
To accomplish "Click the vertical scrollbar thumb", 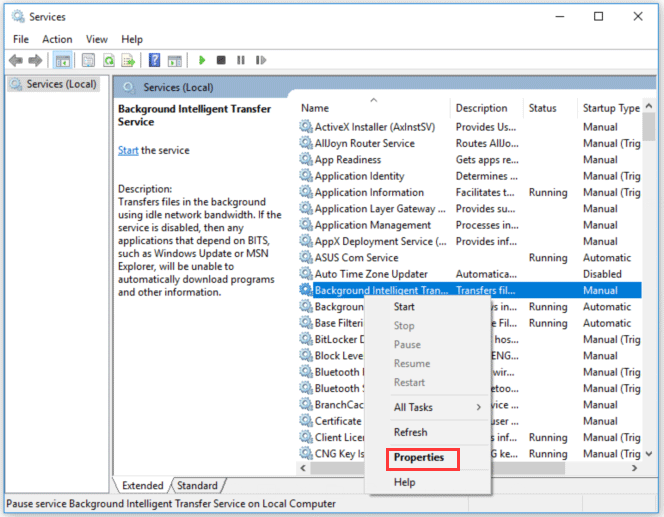I will click(x=649, y=127).
